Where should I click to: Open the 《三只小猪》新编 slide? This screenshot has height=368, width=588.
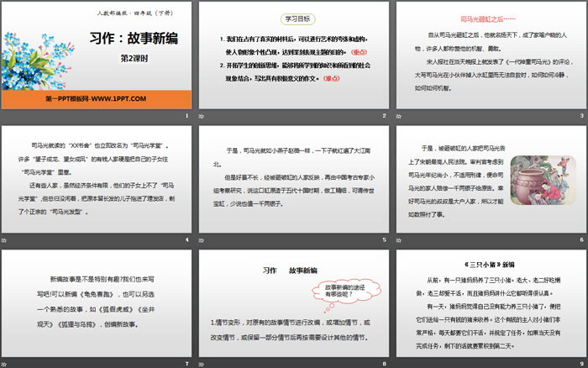coord(490,307)
